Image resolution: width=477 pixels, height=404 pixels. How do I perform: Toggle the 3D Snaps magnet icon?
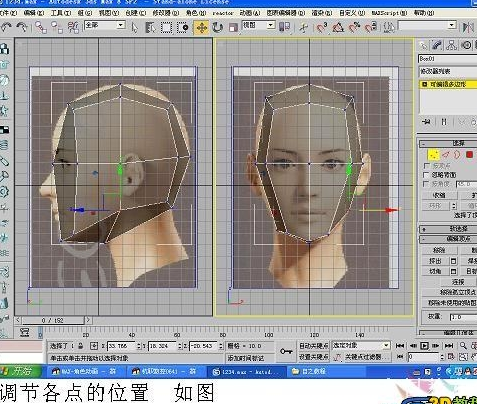point(321,27)
